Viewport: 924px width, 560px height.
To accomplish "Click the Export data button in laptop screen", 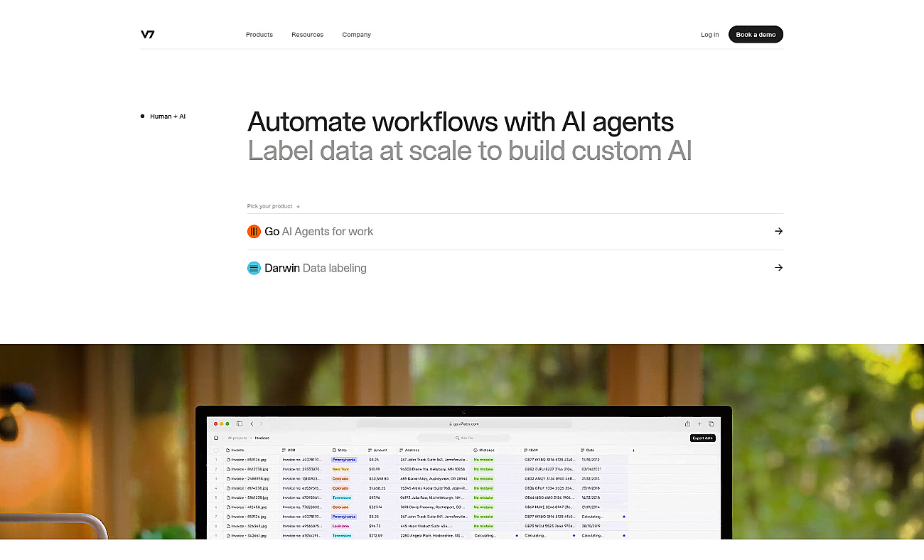I will tap(702, 438).
